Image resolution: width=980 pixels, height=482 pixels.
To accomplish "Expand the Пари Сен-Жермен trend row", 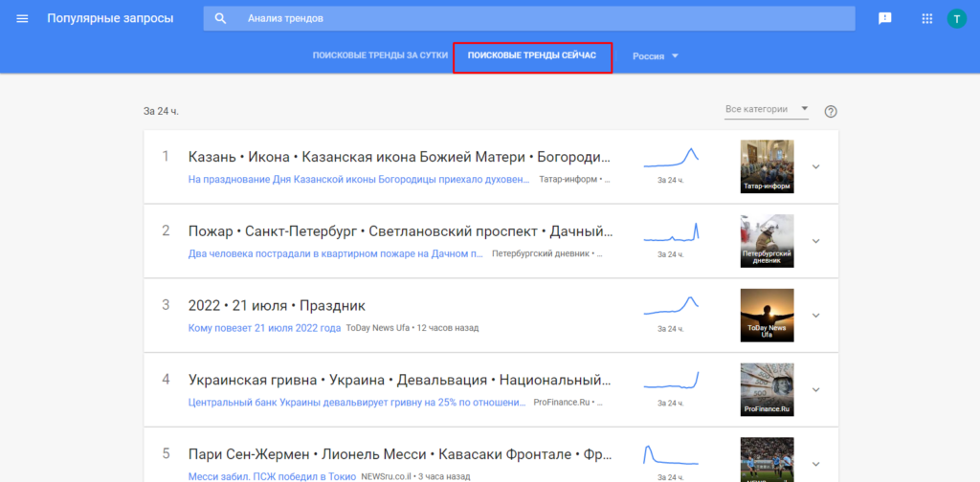I will coord(815,464).
